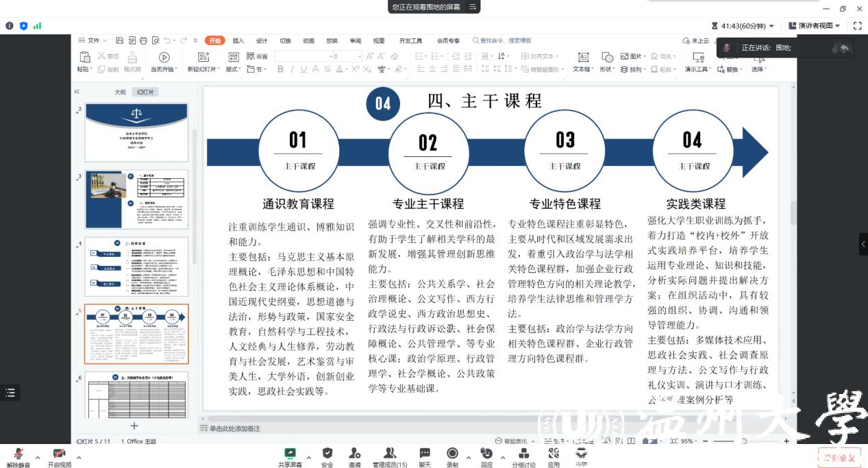Open the meeting Security shield icon
This screenshot has height=468, width=868.
point(327,453)
